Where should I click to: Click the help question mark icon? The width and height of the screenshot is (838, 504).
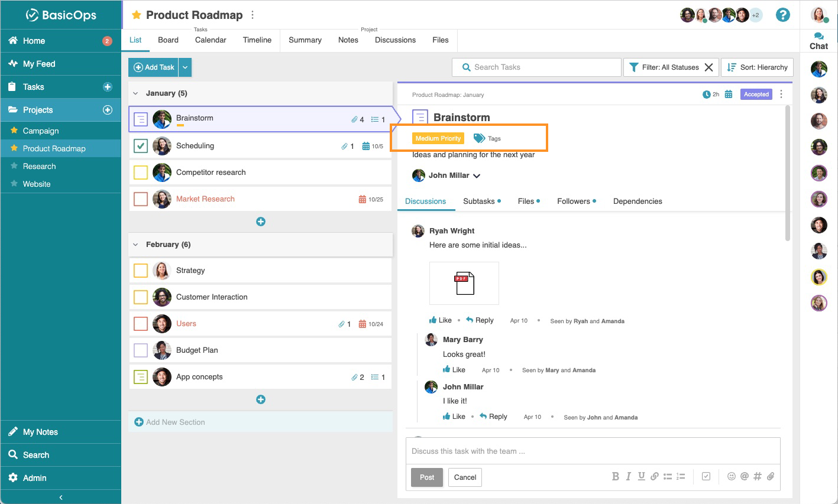coord(782,15)
